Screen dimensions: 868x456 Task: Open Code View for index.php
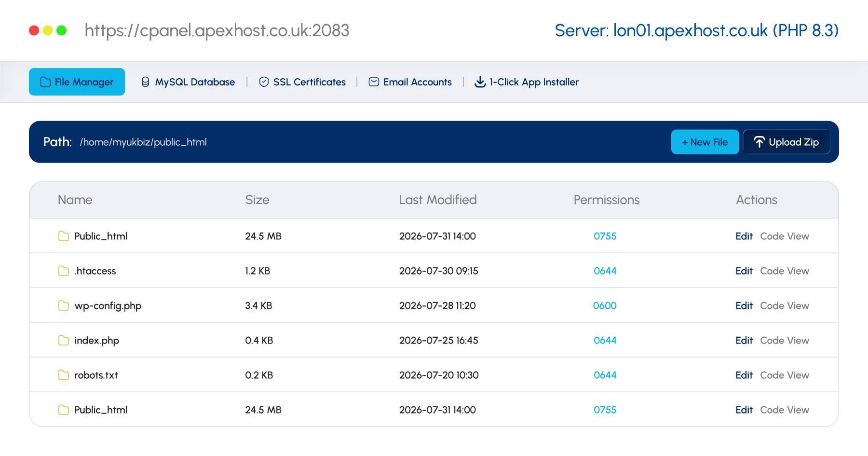point(785,340)
